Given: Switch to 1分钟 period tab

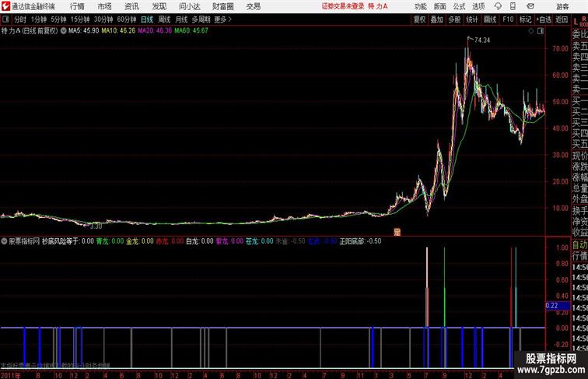Looking at the screenshot, I should [39, 19].
